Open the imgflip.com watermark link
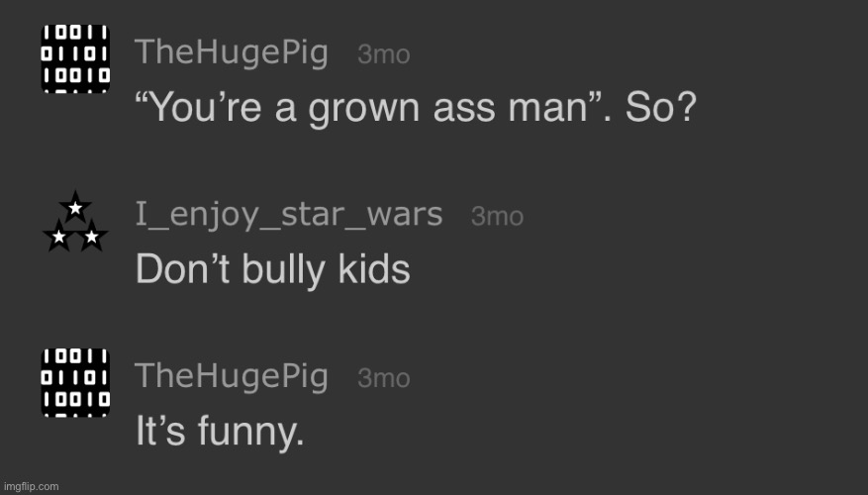 pos(31,486)
